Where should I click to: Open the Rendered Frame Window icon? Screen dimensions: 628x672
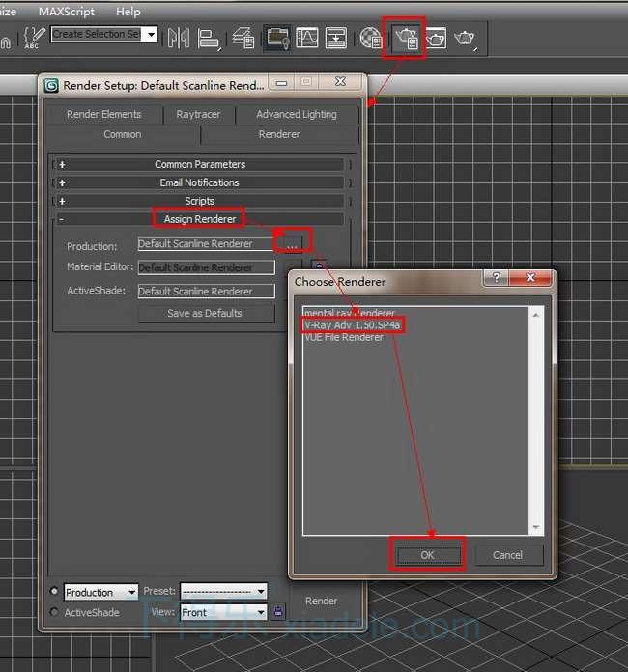436,39
